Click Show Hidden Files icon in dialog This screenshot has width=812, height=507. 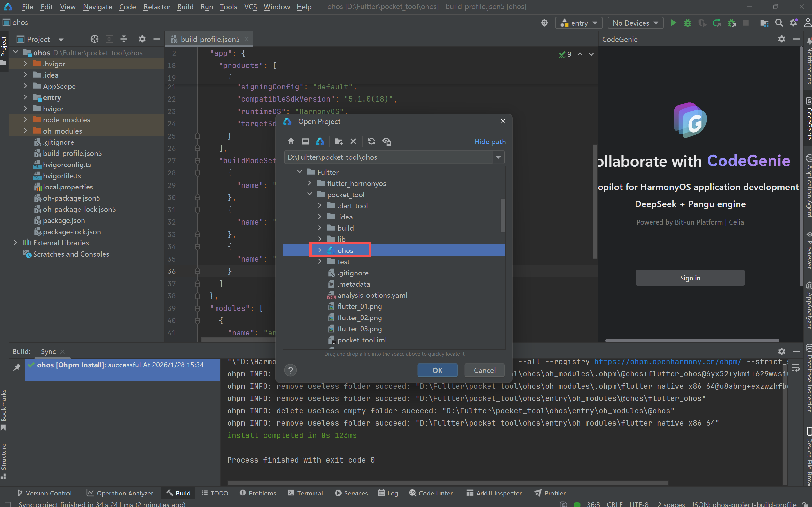[386, 142]
